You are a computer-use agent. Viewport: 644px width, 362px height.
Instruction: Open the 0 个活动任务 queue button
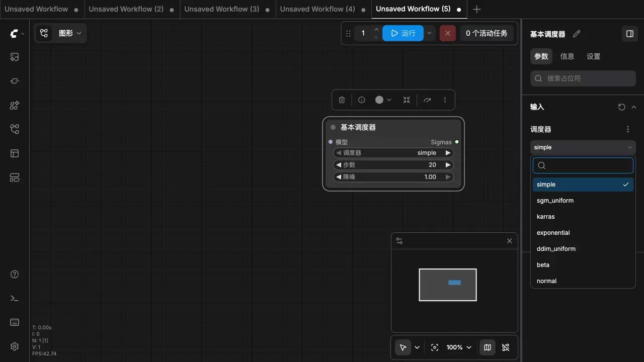487,33
